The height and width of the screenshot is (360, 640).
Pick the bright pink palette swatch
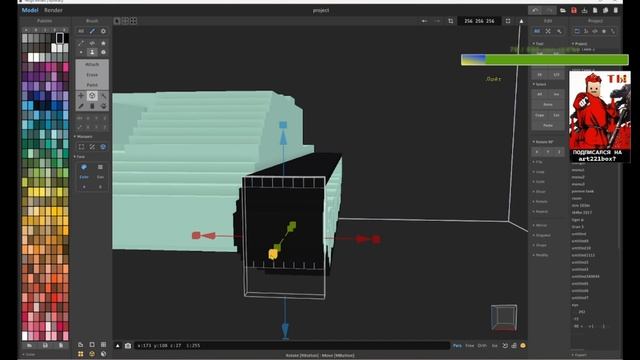click(65, 67)
